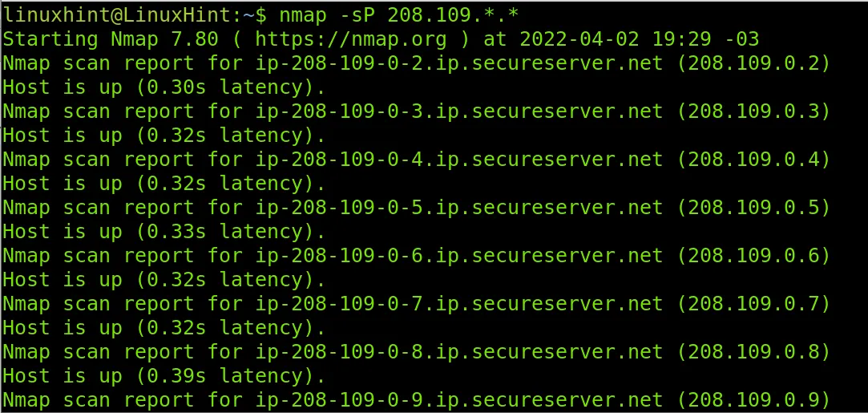The height and width of the screenshot is (413, 868).
Task: Click the -sP option in the command
Action: (355, 14)
